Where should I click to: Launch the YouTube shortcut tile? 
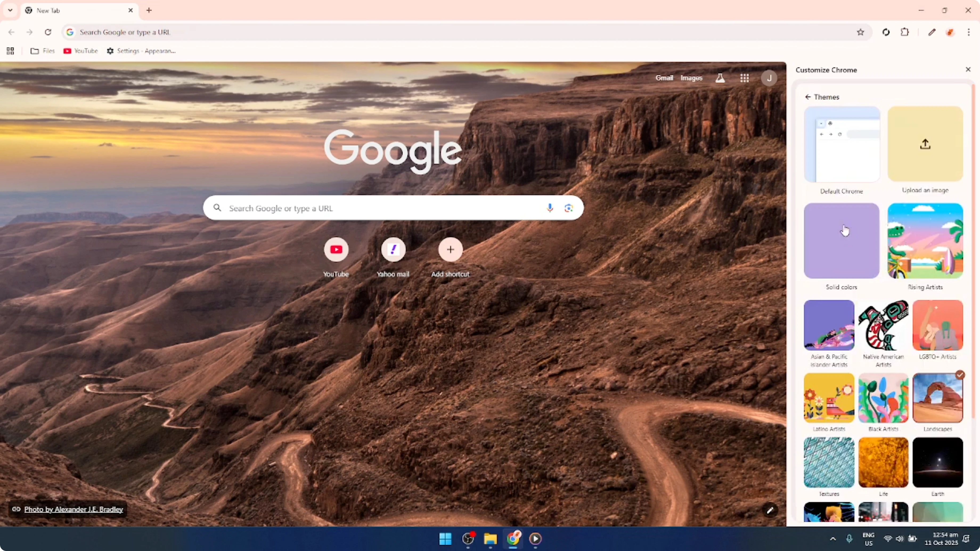point(336,250)
